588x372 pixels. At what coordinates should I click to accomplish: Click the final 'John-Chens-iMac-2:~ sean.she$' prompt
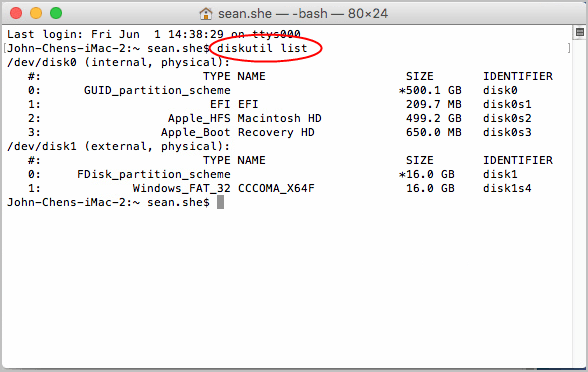click(x=108, y=202)
